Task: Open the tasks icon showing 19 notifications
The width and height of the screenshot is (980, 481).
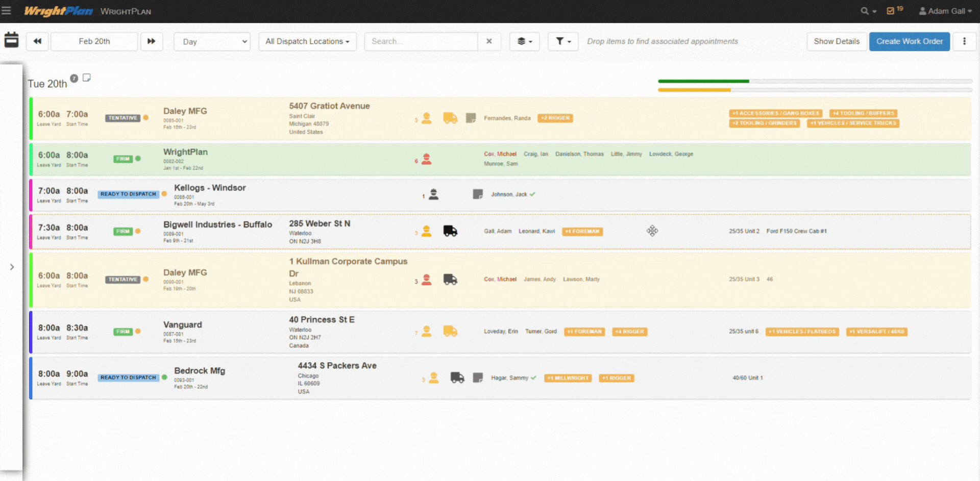Action: pos(892,10)
